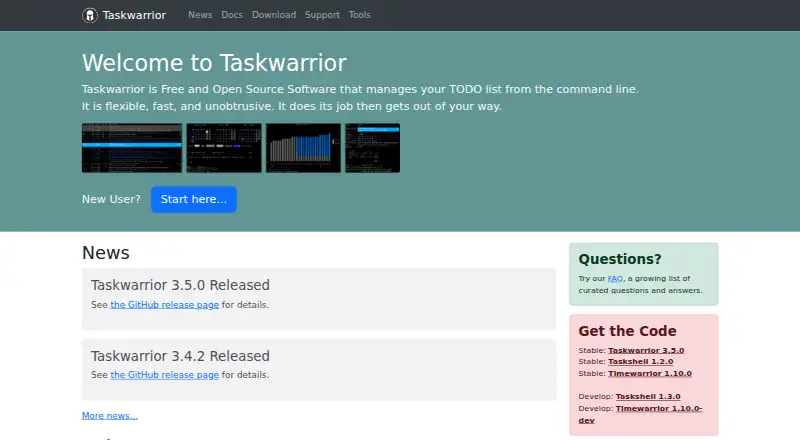The width and height of the screenshot is (800, 440).
Task: View the calendar screenshot thumbnail
Action: (x=224, y=148)
